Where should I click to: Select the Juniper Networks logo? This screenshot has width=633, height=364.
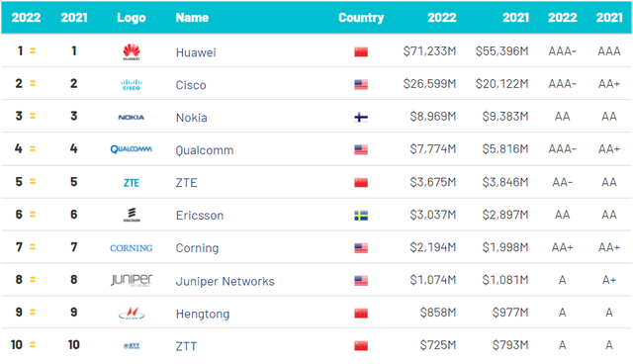pyautogui.click(x=132, y=280)
